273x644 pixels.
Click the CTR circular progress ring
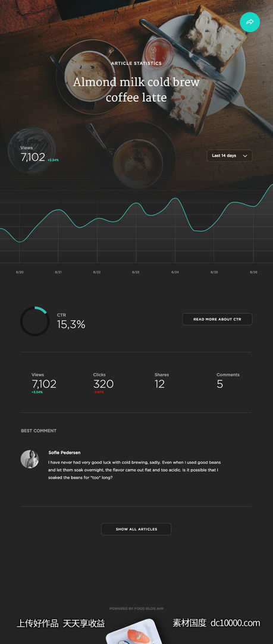tap(35, 321)
